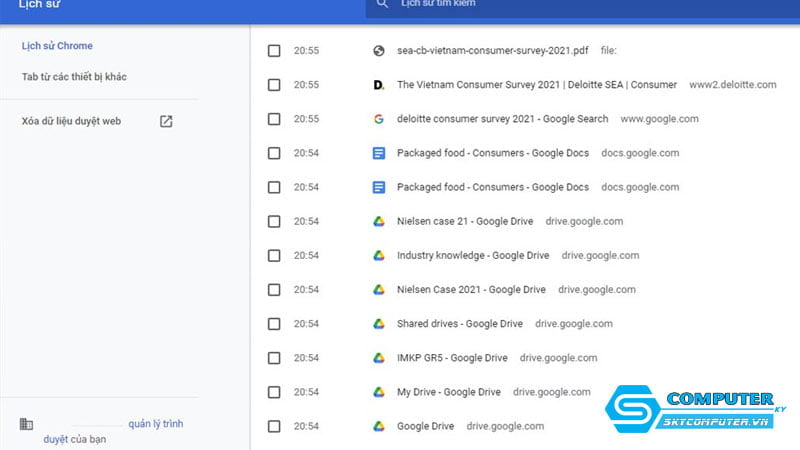The width and height of the screenshot is (800, 450).
Task: Click the search magnifier icon
Action: [x=381, y=5]
